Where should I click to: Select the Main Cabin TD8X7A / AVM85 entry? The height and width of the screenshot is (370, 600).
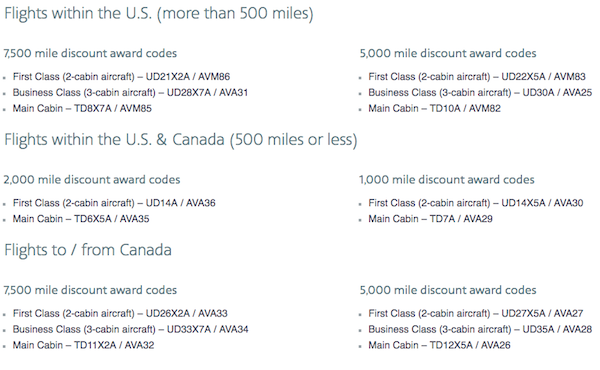(x=82, y=108)
